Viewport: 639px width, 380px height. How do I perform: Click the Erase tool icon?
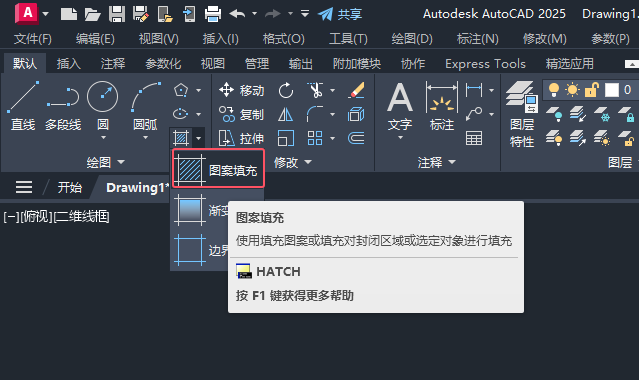[x=357, y=90]
